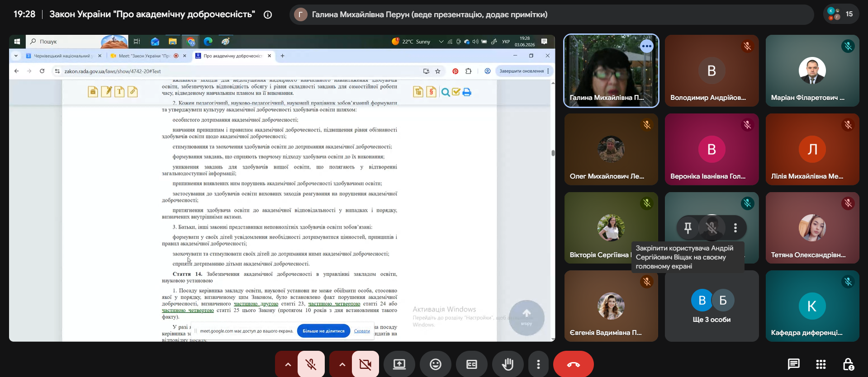
Task: Select the 'Ще 3 особи' tile
Action: click(711, 306)
